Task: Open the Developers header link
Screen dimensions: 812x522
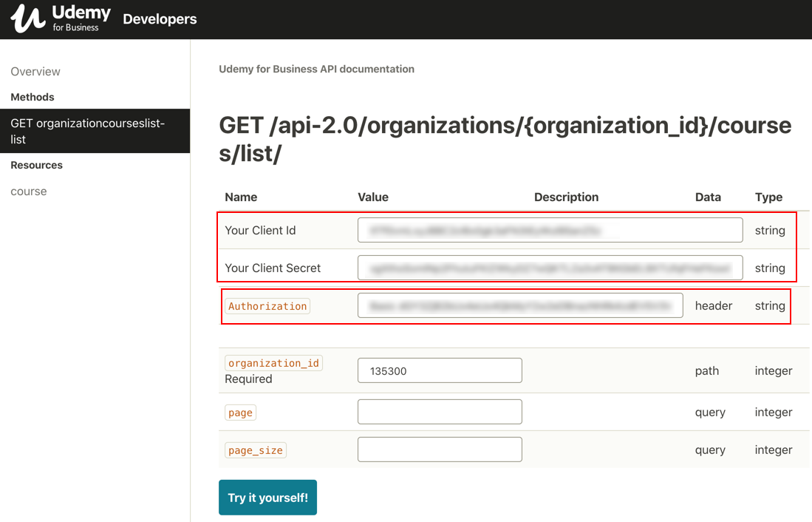Action: click(160, 19)
